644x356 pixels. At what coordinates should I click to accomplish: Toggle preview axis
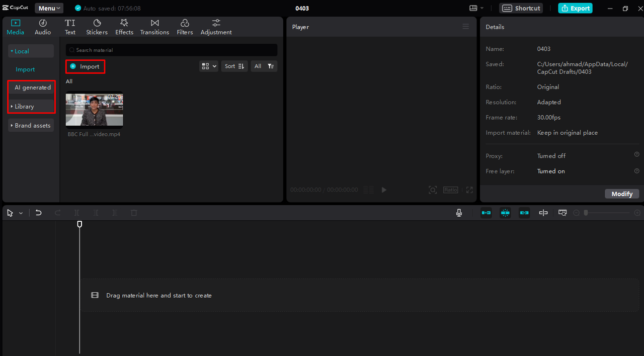pyautogui.click(x=543, y=213)
